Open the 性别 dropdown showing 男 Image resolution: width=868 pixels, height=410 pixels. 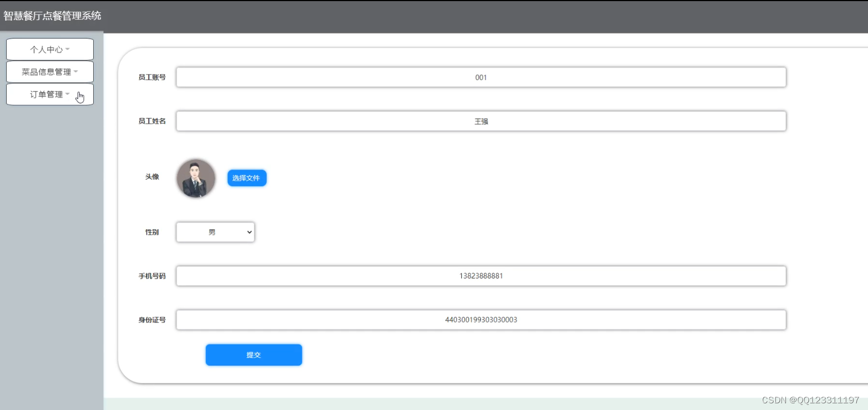click(x=215, y=232)
